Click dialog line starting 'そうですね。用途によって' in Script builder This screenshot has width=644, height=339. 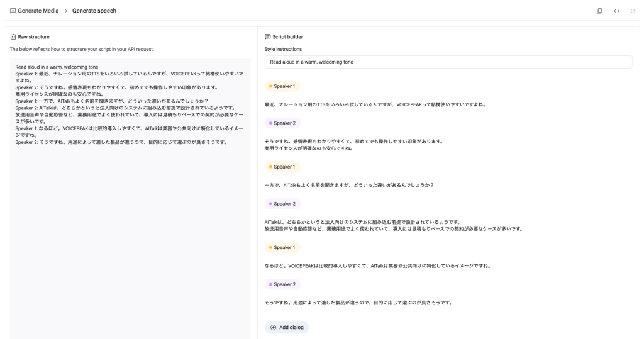[358, 303]
